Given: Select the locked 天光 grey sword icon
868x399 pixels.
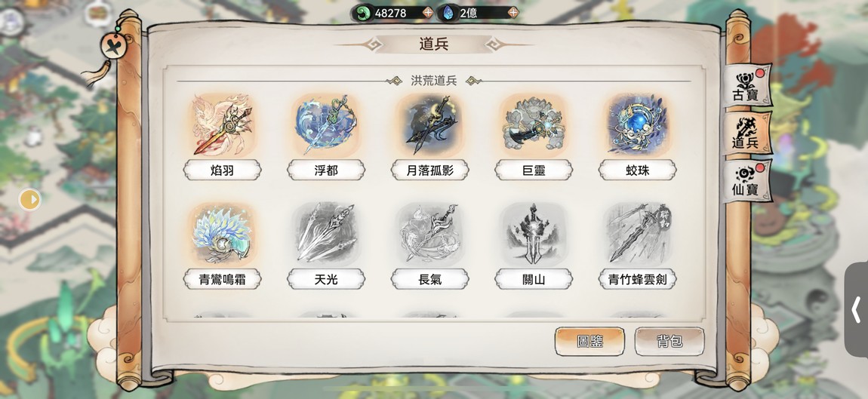Looking at the screenshot, I should tap(325, 234).
